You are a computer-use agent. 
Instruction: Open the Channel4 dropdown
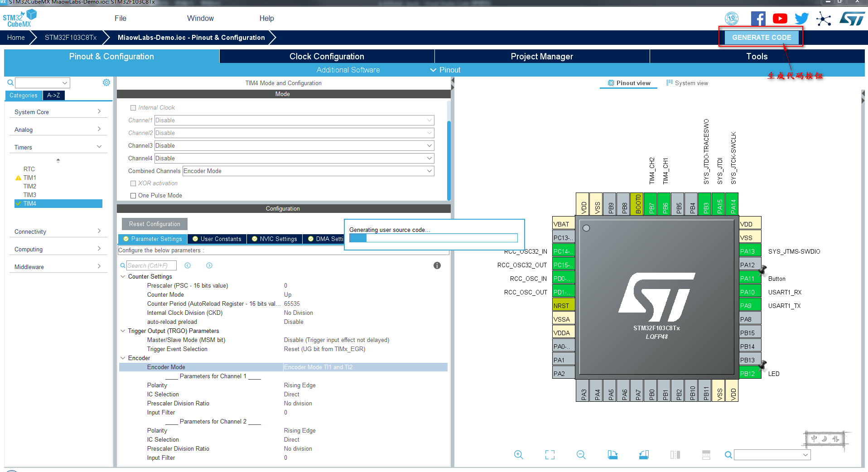294,158
